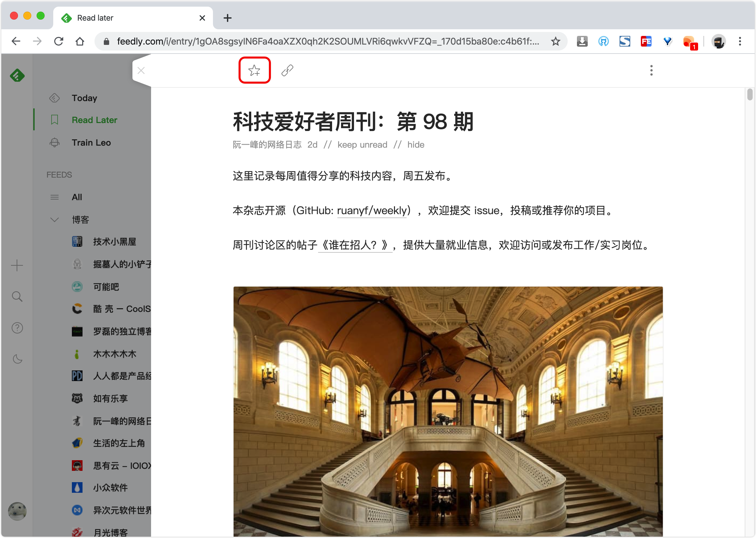Toggle keep unread on the article
Screen dimensions: 756x538
(x=362, y=145)
